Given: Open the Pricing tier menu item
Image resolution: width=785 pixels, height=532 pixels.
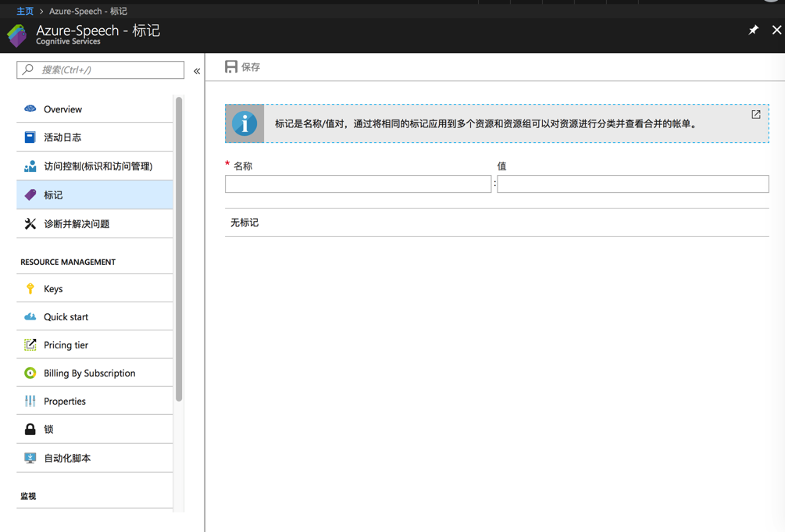Looking at the screenshot, I should [95, 345].
